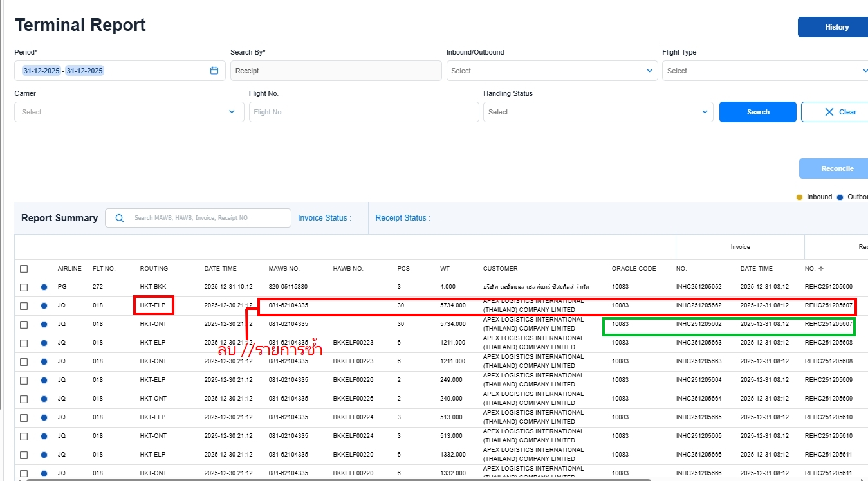Click the ROUTING column header
868x481 pixels.
[x=154, y=269]
